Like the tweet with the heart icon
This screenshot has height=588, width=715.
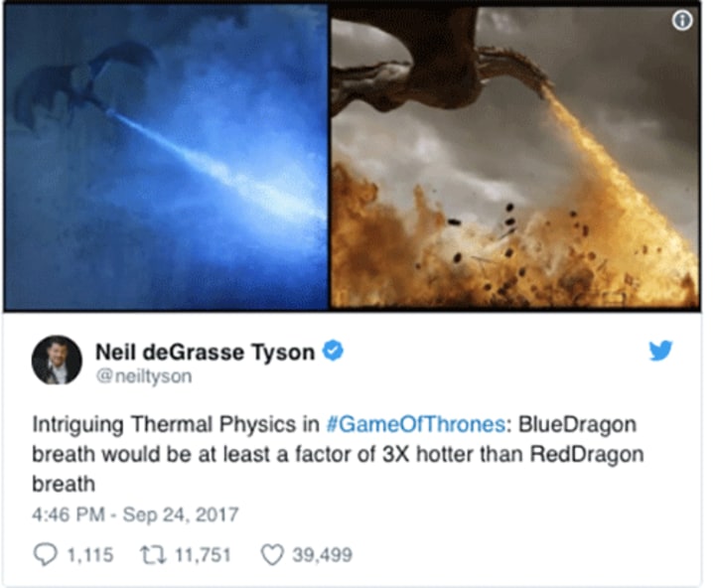click(272, 554)
